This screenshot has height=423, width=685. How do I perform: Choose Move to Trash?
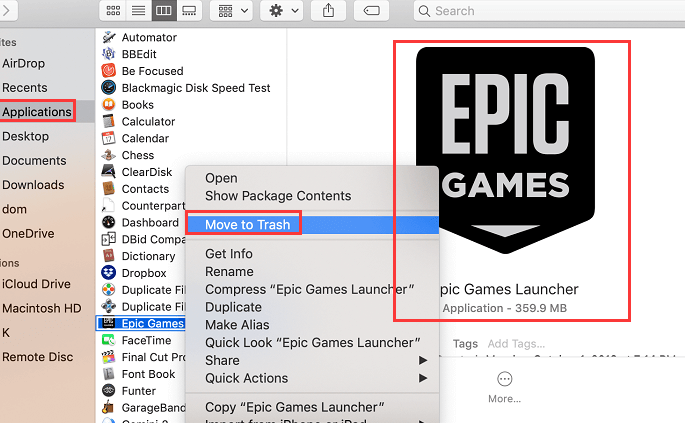tap(312, 225)
